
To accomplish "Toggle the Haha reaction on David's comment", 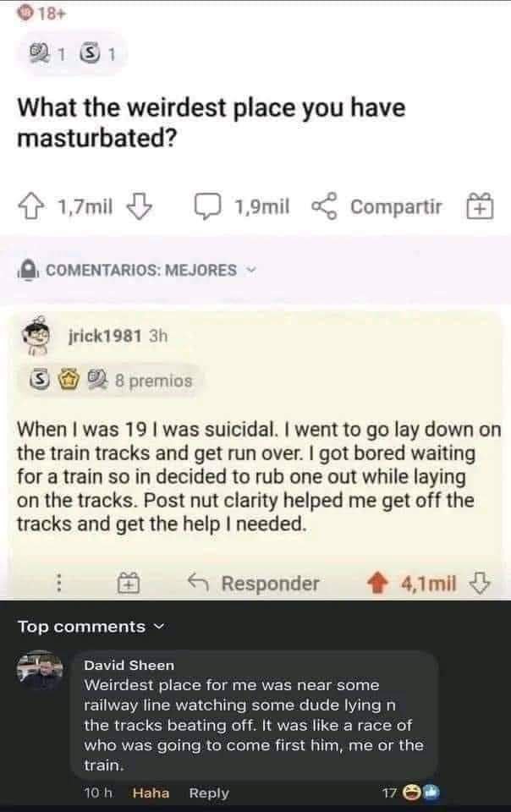I will pos(151,793).
